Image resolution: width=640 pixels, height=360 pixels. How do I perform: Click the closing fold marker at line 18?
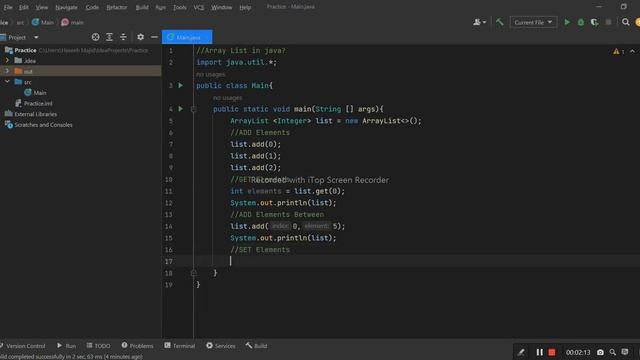pos(193,273)
